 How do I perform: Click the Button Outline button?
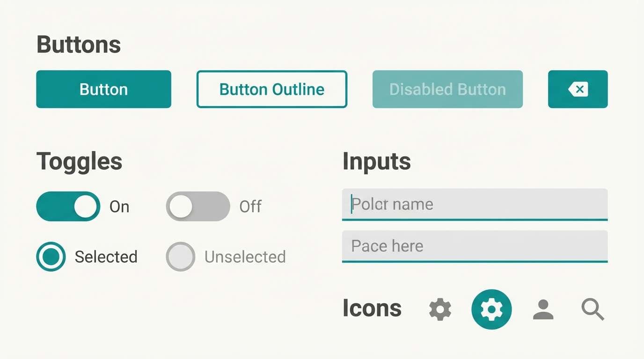coord(271,89)
